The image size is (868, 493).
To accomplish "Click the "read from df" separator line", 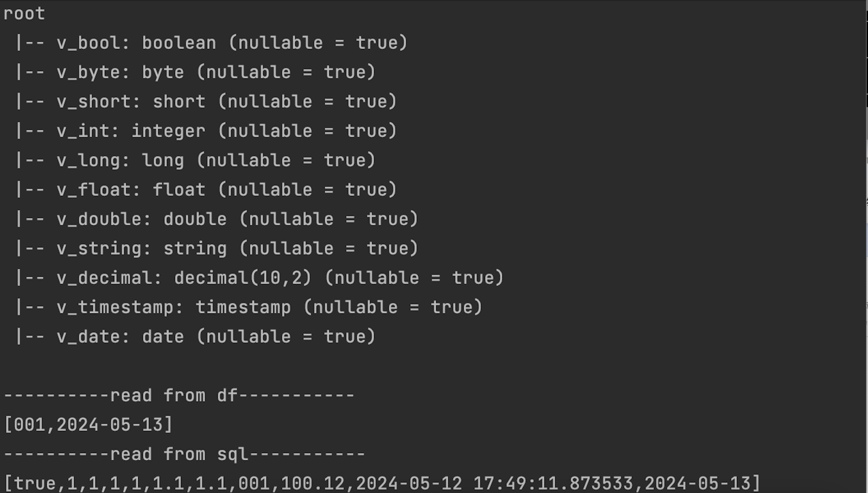I will (x=179, y=396).
